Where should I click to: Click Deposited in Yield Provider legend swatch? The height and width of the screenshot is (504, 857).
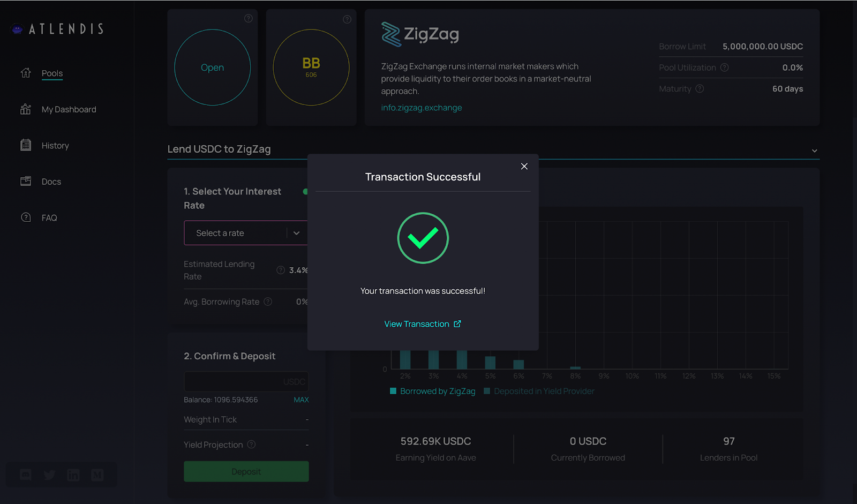[487, 391]
